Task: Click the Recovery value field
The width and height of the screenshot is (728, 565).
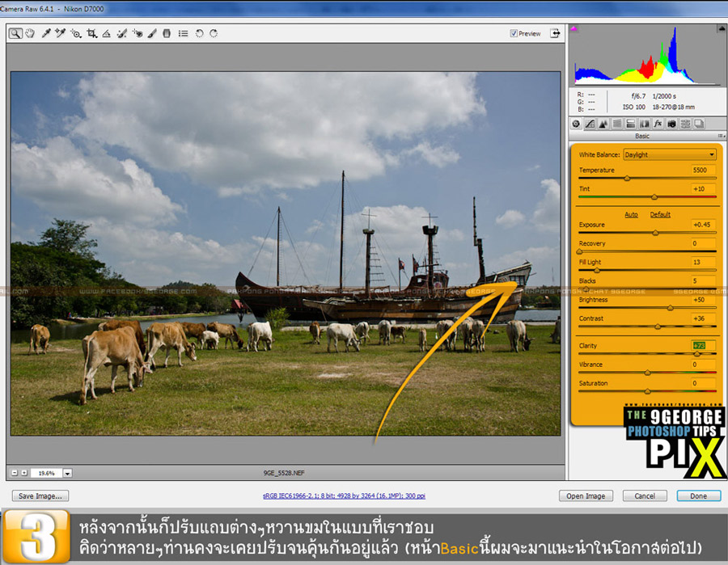Action: [703, 243]
